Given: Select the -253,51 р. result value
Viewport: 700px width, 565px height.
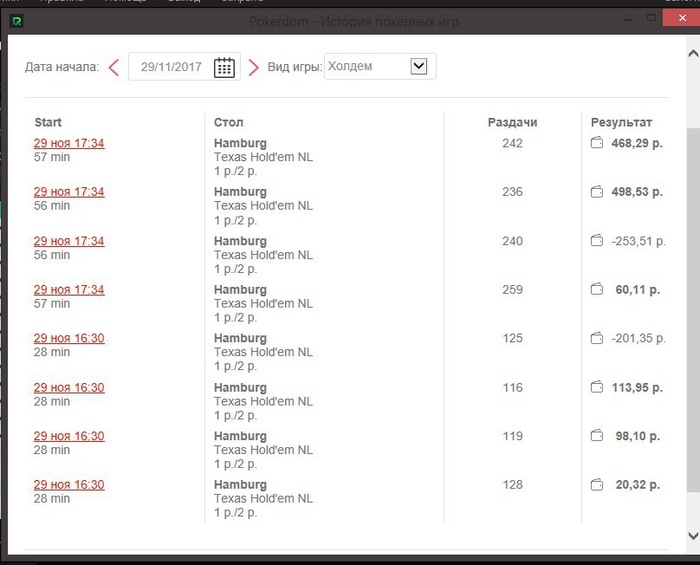Looking at the screenshot, I should [x=638, y=241].
